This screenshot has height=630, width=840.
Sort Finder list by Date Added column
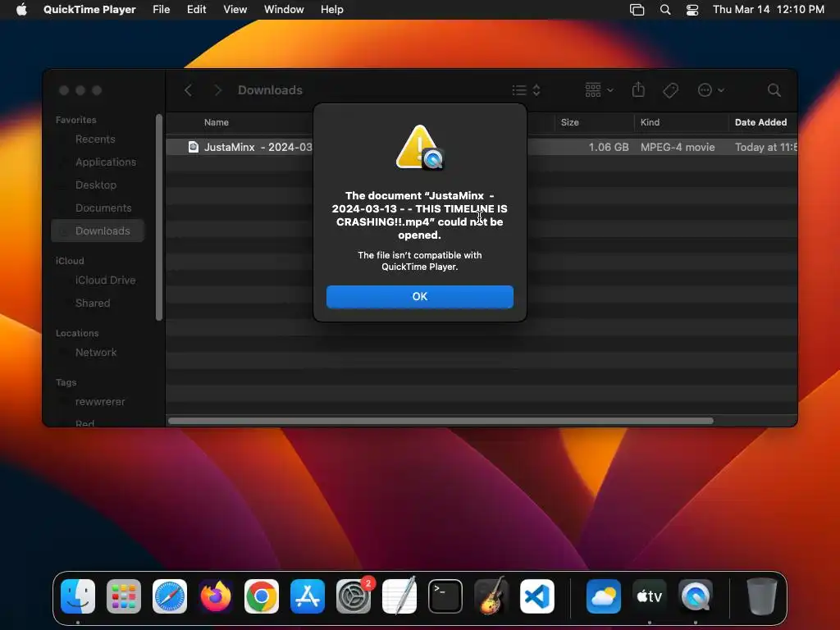pyautogui.click(x=760, y=122)
